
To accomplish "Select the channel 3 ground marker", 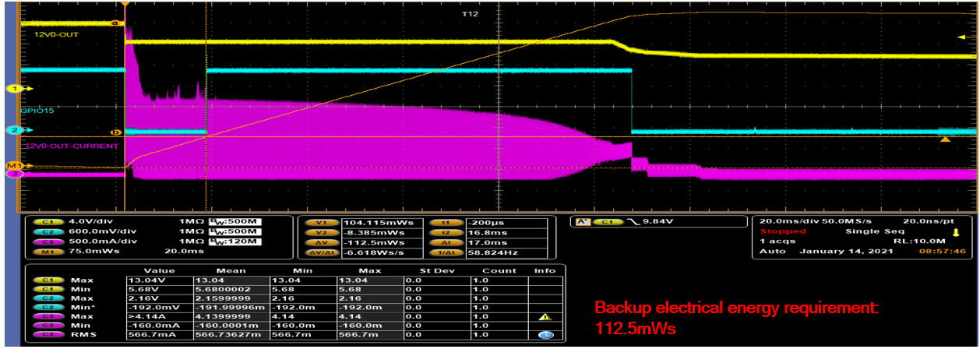I will pyautogui.click(x=13, y=174).
